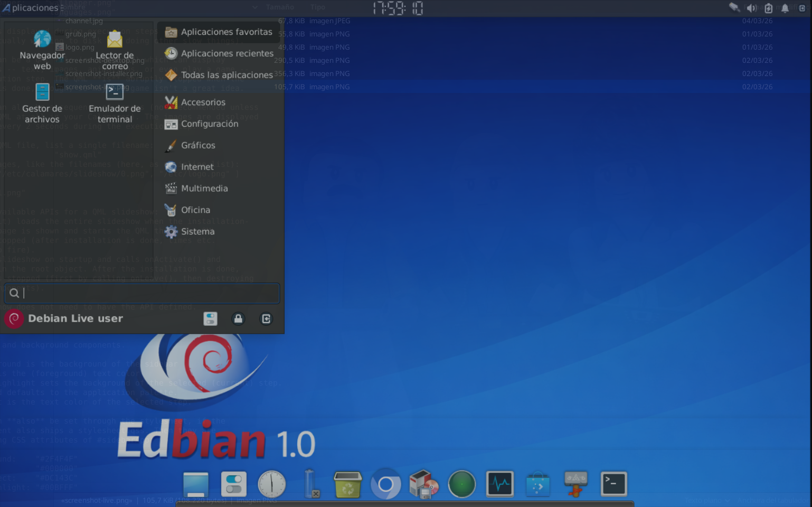
Task: Focus the menu search field
Action: [142, 293]
